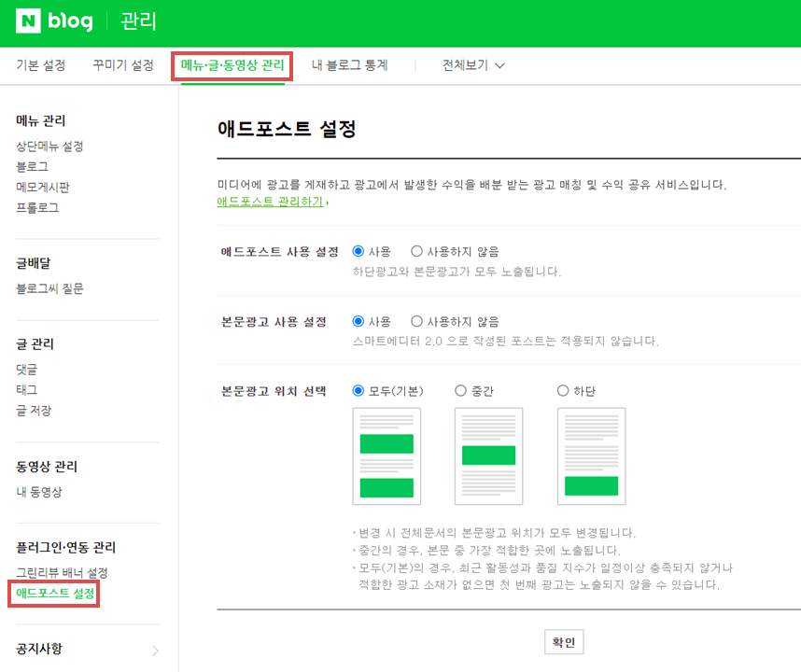801x672 pixels.
Task: Select 사용하지 않음 for 본문광고 사용 설정
Action: (x=417, y=321)
